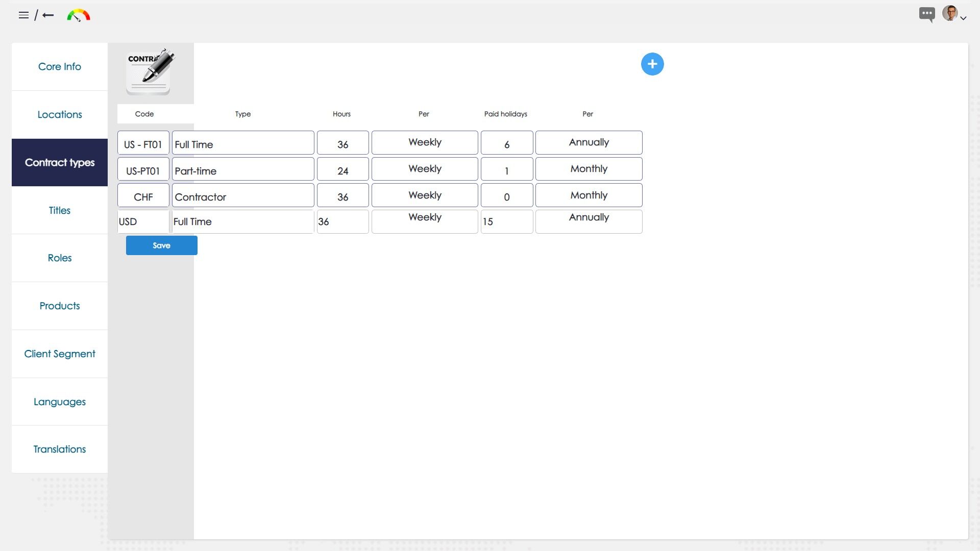Open the dashboard gauge icon
This screenshot has height=551, width=980.
point(78,15)
